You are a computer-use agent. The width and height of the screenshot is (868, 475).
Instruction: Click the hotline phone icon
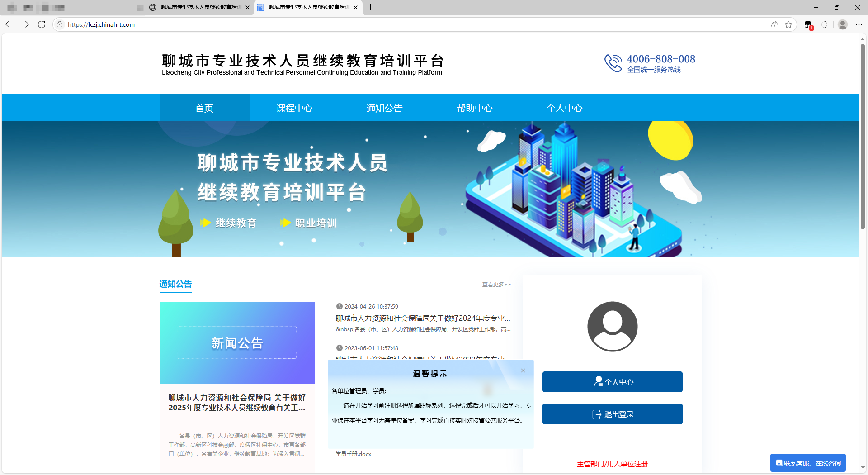tap(613, 63)
